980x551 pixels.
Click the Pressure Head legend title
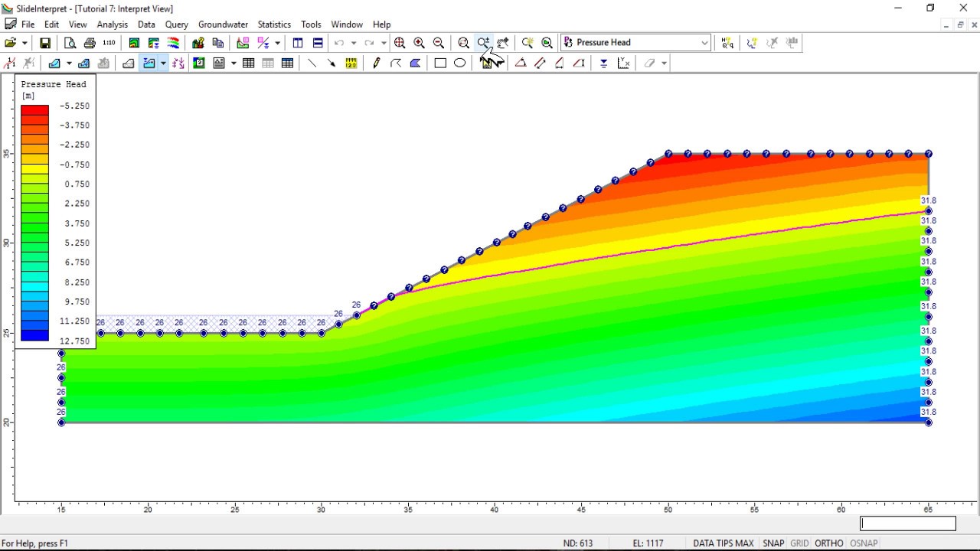click(54, 84)
